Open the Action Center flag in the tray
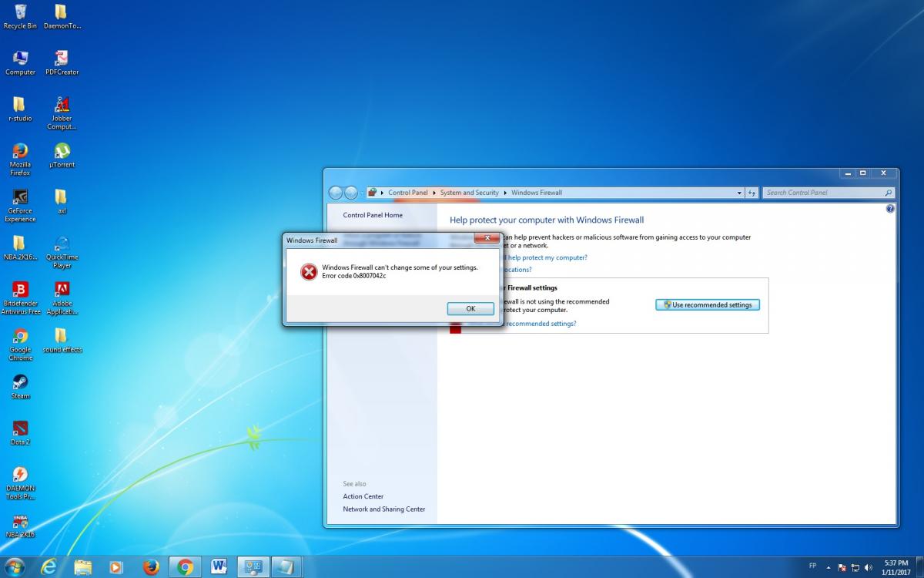This screenshot has height=578, width=924. tap(842, 567)
